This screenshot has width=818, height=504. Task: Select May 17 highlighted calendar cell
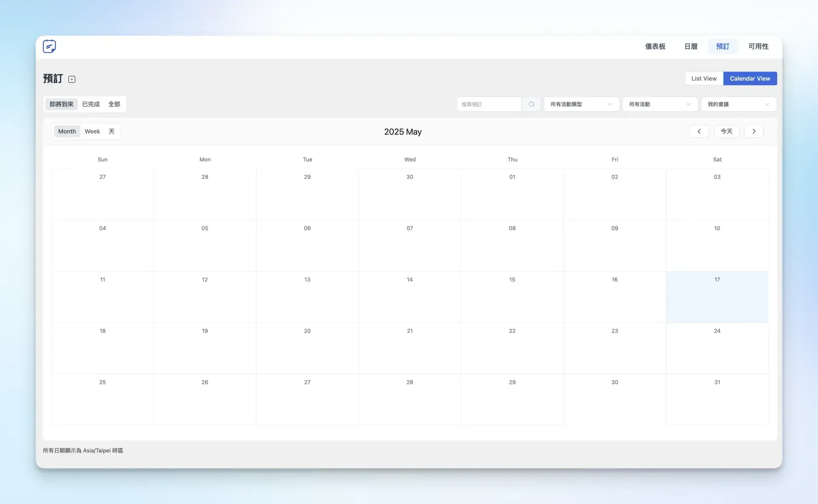coord(717,297)
